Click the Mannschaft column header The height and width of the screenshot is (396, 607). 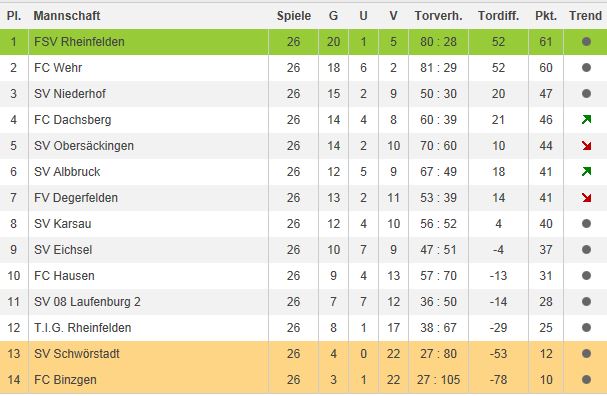click(67, 16)
